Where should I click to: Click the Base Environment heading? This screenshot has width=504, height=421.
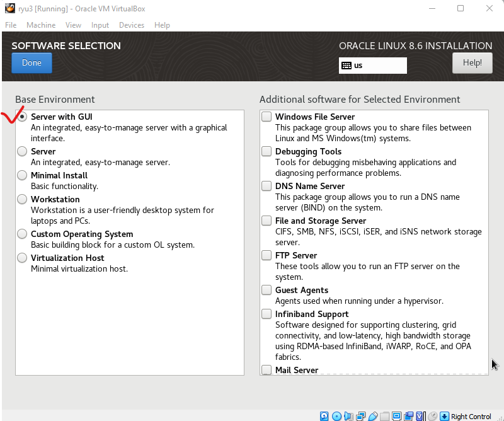point(55,100)
